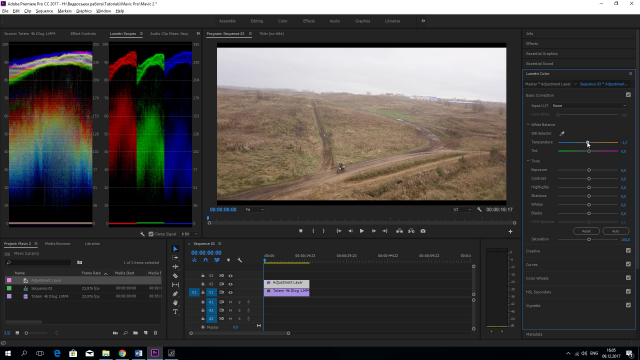Click the Exposure slider handle

click(x=589, y=170)
